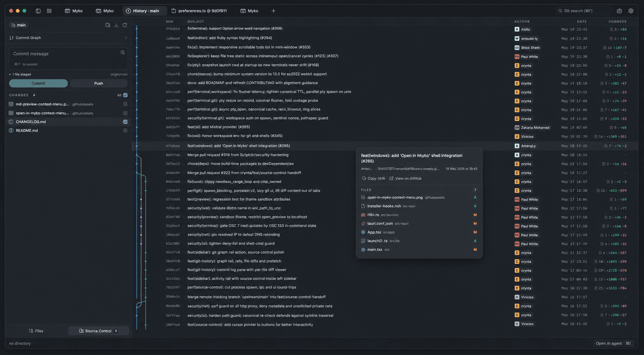Click the Commit button
The image size is (644, 355).
coord(38,83)
